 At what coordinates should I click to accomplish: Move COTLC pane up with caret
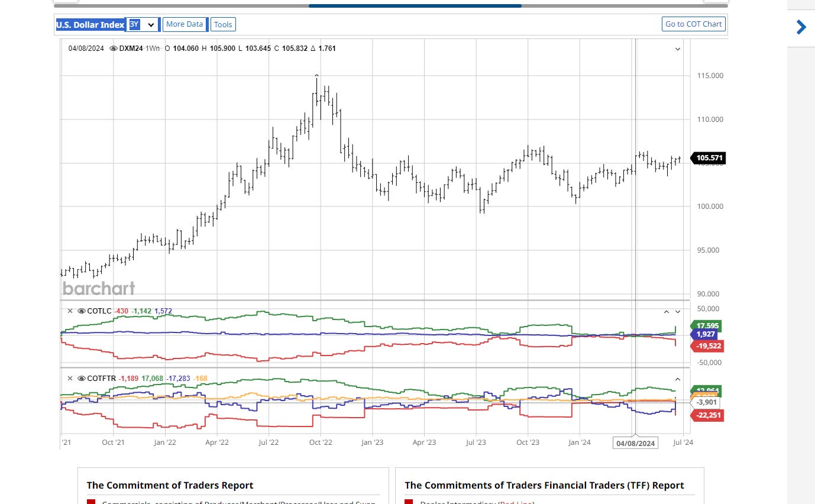[666, 312]
